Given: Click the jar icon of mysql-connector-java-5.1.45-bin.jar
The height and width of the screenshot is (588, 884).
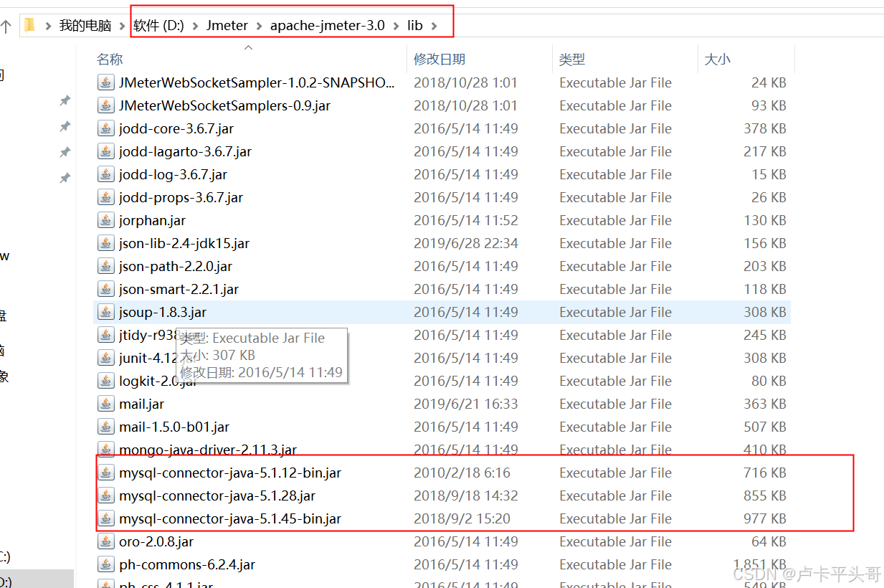Looking at the screenshot, I should click(106, 518).
